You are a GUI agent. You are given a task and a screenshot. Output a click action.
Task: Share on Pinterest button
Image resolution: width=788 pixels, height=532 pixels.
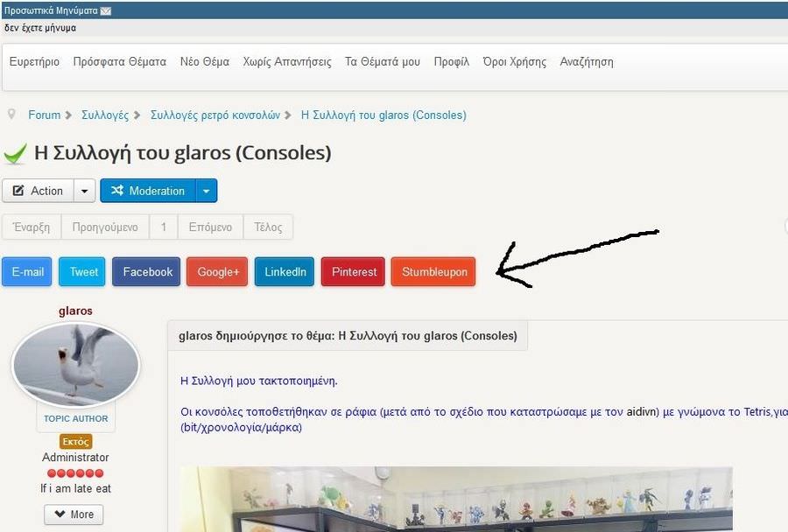(x=354, y=272)
